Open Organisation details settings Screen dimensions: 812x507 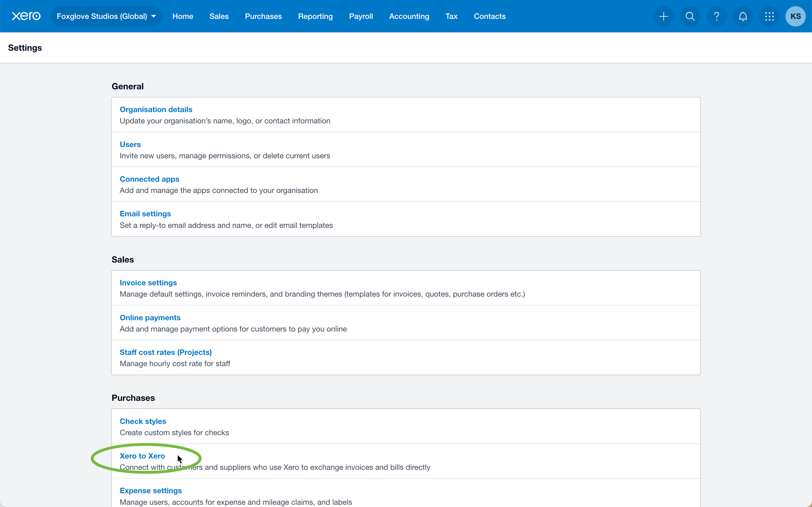click(x=156, y=109)
